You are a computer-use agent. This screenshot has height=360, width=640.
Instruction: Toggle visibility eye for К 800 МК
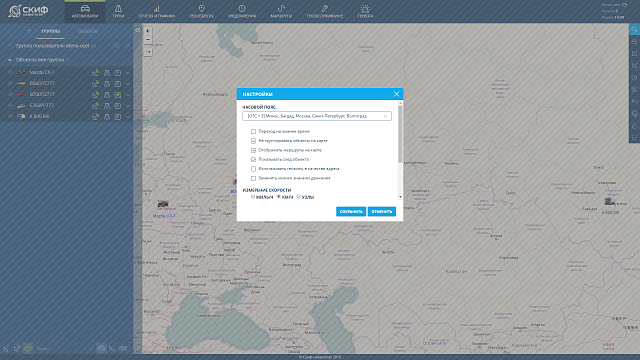[x=11, y=116]
